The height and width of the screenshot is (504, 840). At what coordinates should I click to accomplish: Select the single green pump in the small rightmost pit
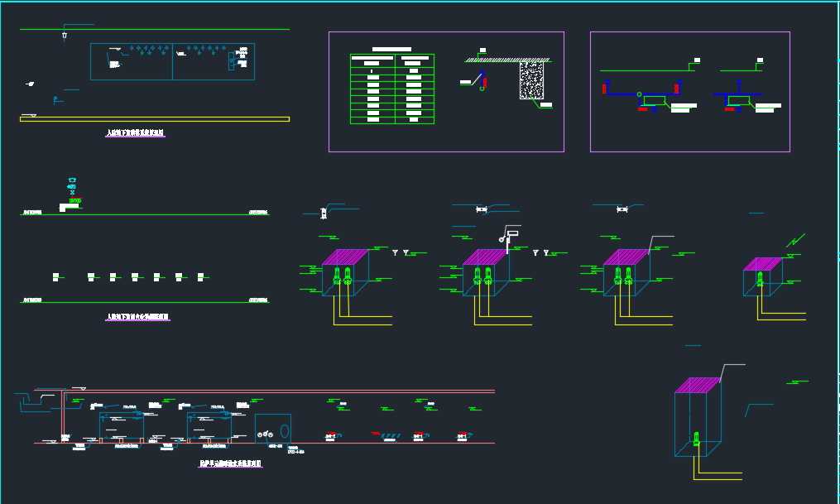[x=760, y=279]
